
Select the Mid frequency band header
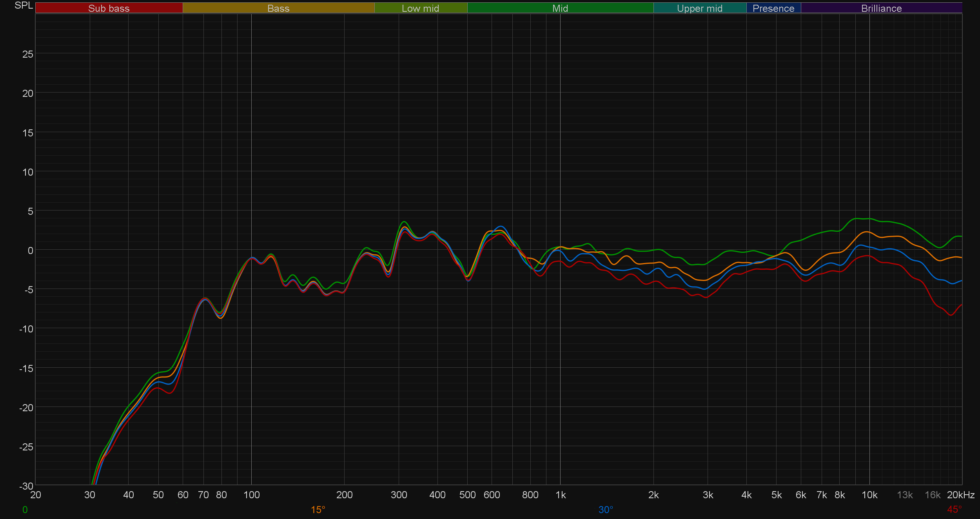point(560,8)
